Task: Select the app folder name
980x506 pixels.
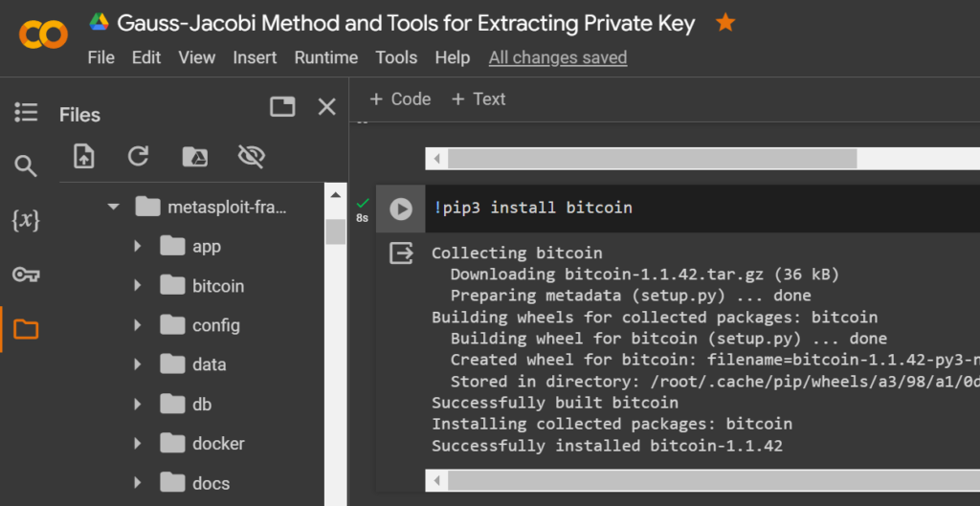Action: coord(207,247)
